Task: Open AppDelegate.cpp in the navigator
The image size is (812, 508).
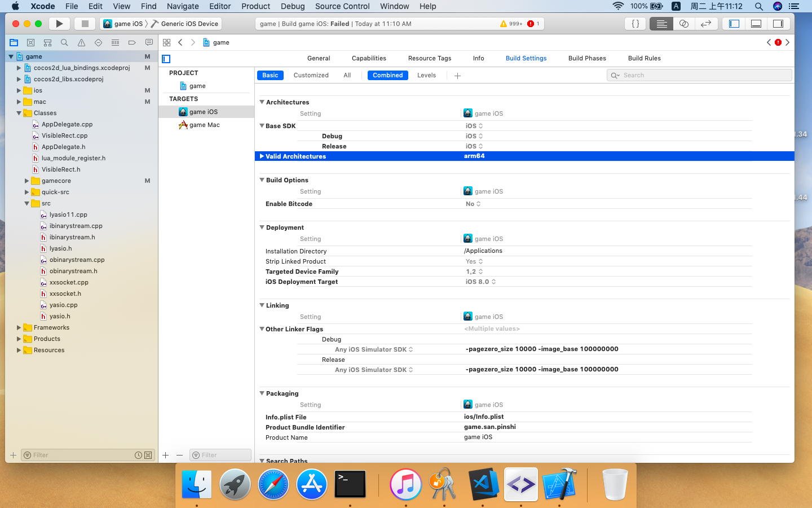Action: point(67,124)
